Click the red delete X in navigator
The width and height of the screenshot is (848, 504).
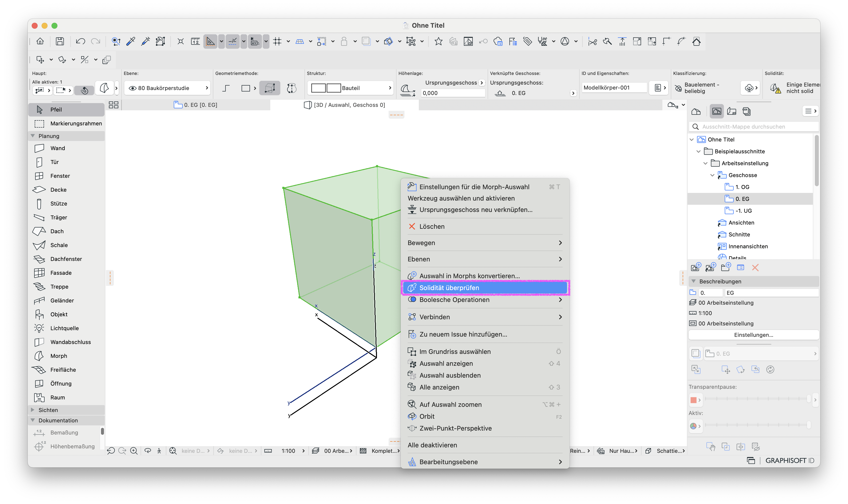(x=755, y=268)
